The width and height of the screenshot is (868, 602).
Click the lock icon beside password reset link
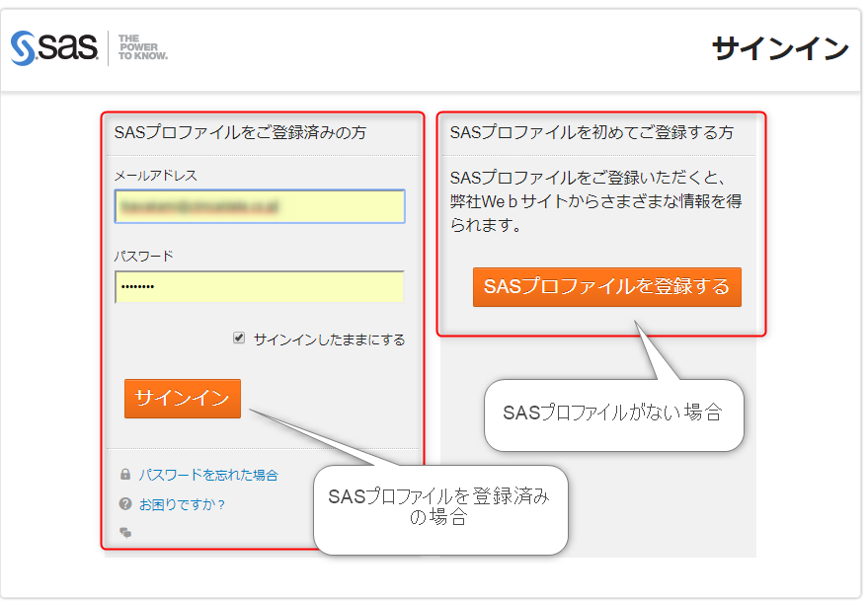pos(125,474)
